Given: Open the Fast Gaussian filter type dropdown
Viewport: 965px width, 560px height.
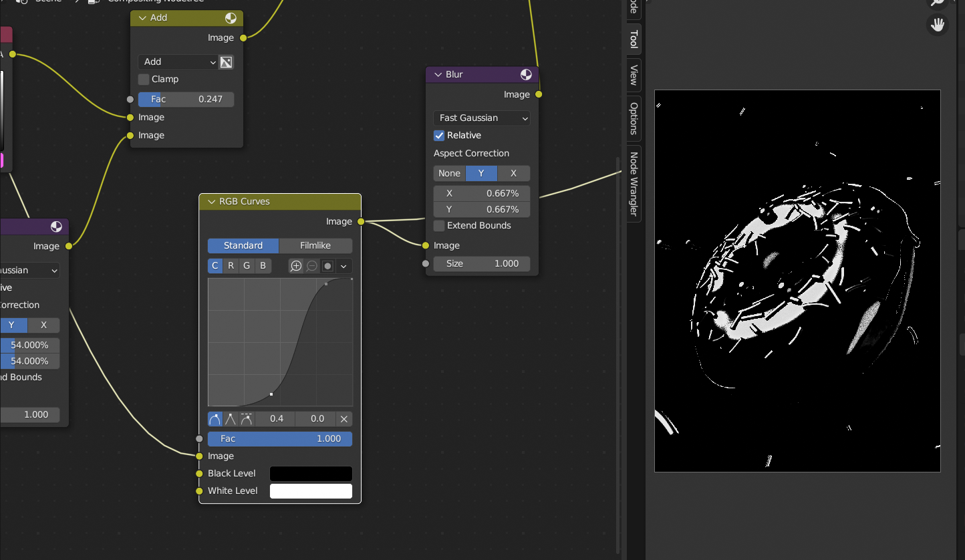Looking at the screenshot, I should 482,118.
